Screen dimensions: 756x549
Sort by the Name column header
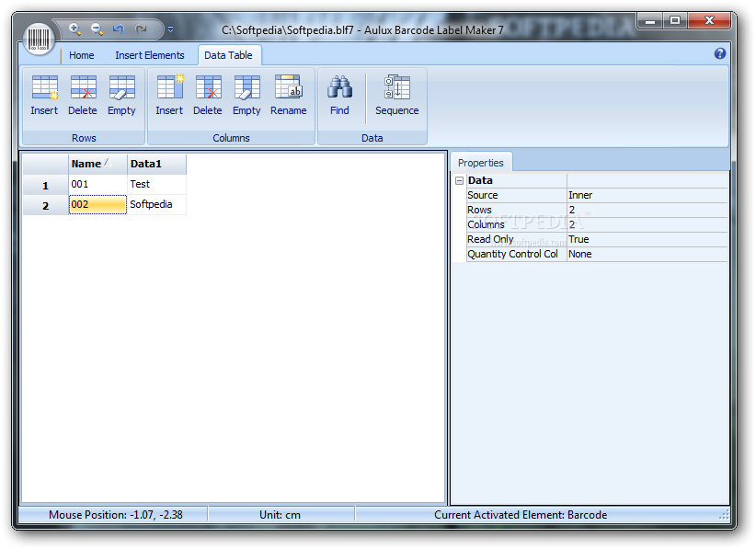pyautogui.click(x=97, y=164)
